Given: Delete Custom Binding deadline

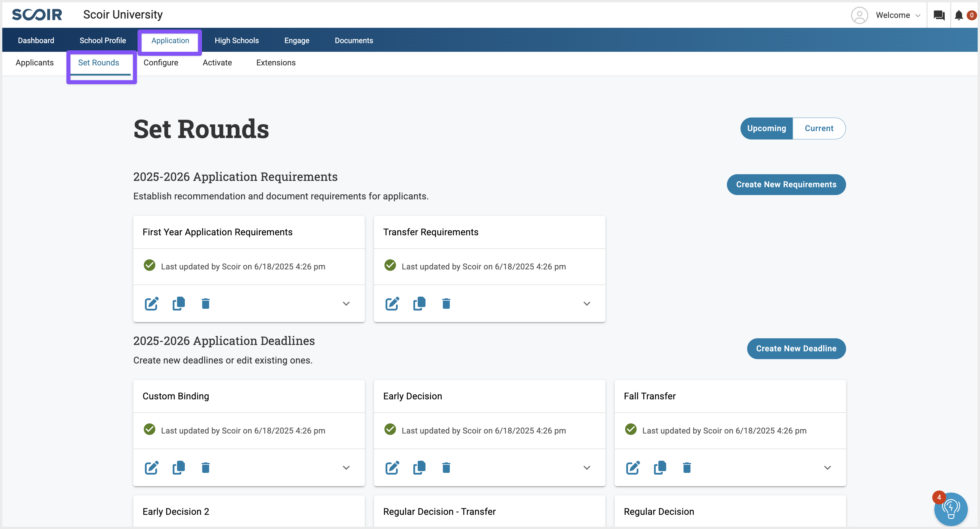Looking at the screenshot, I should [205, 468].
